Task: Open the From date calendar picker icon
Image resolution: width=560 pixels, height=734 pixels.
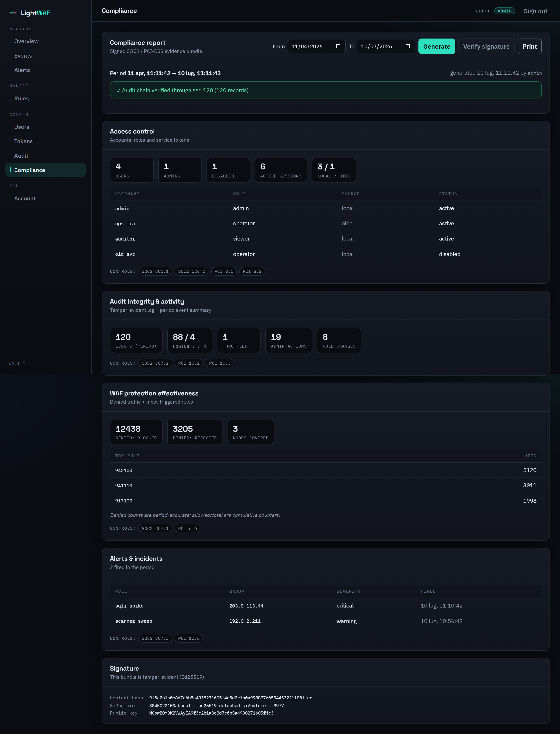Action: 338,46
